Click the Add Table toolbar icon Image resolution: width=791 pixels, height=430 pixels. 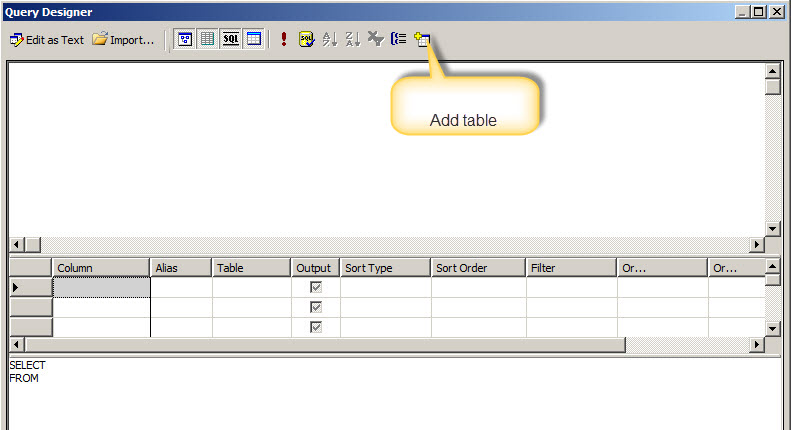(422, 39)
